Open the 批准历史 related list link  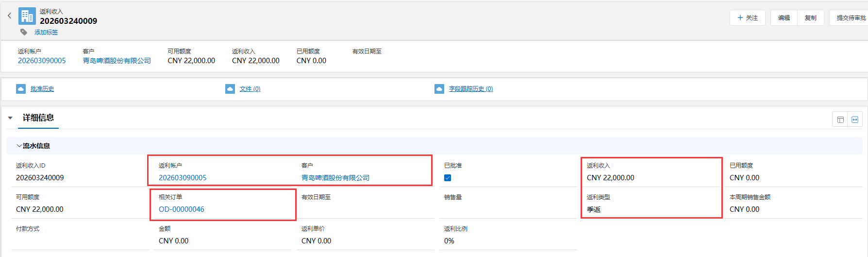[x=42, y=89]
